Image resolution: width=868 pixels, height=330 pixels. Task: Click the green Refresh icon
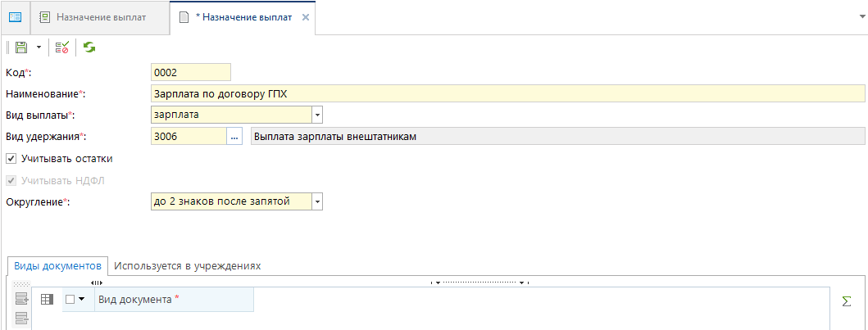(x=89, y=48)
